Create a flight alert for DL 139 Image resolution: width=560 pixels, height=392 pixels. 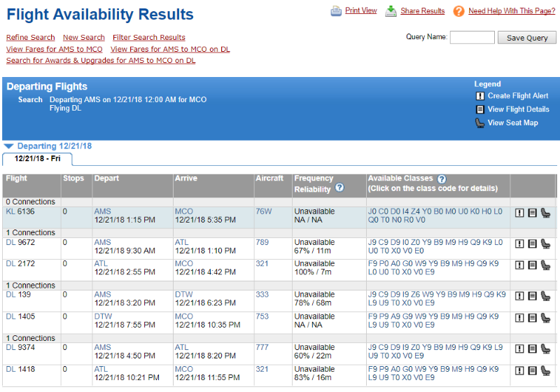tap(519, 297)
